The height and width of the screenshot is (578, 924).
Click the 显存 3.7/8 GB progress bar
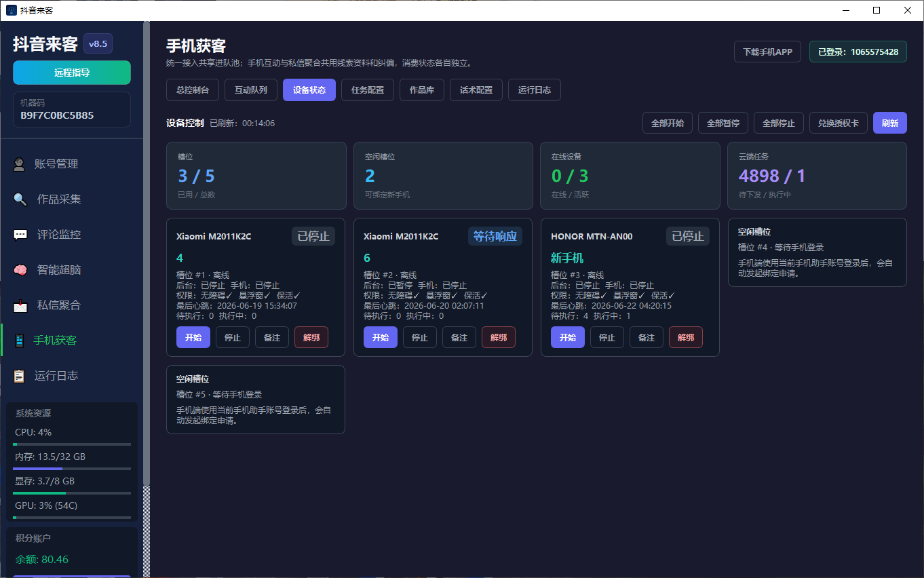pos(72,493)
